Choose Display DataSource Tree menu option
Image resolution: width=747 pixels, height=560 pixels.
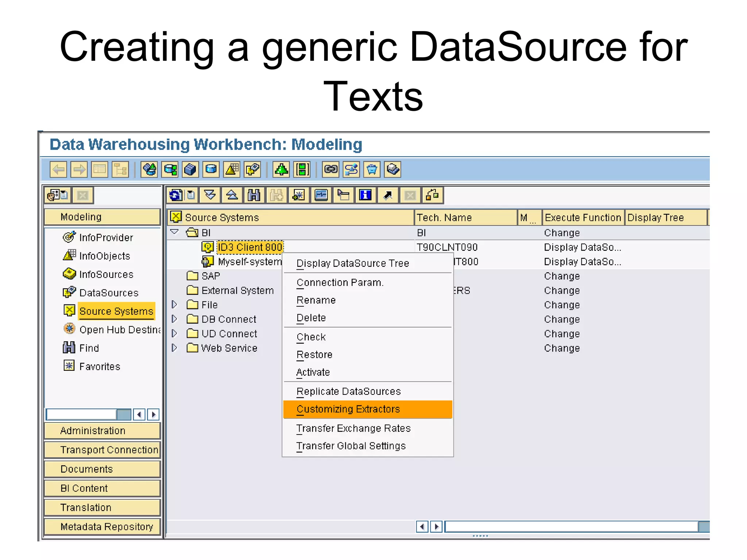click(353, 263)
